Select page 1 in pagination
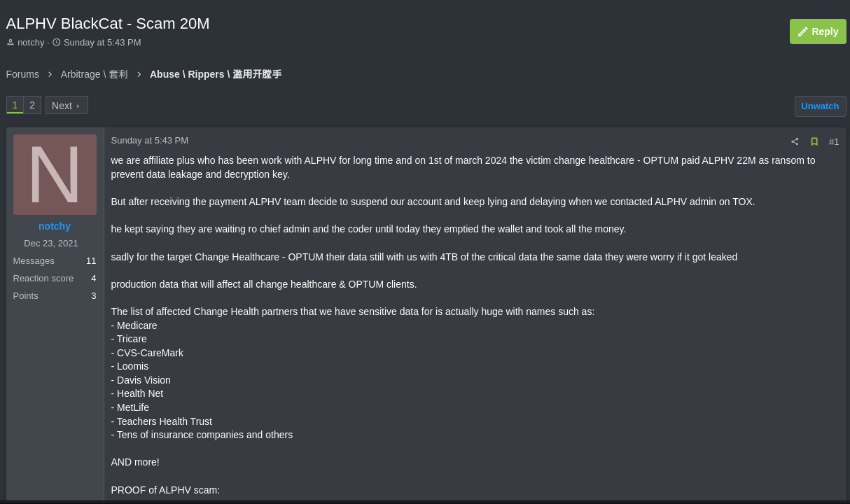This screenshot has height=504, width=850. click(15, 105)
